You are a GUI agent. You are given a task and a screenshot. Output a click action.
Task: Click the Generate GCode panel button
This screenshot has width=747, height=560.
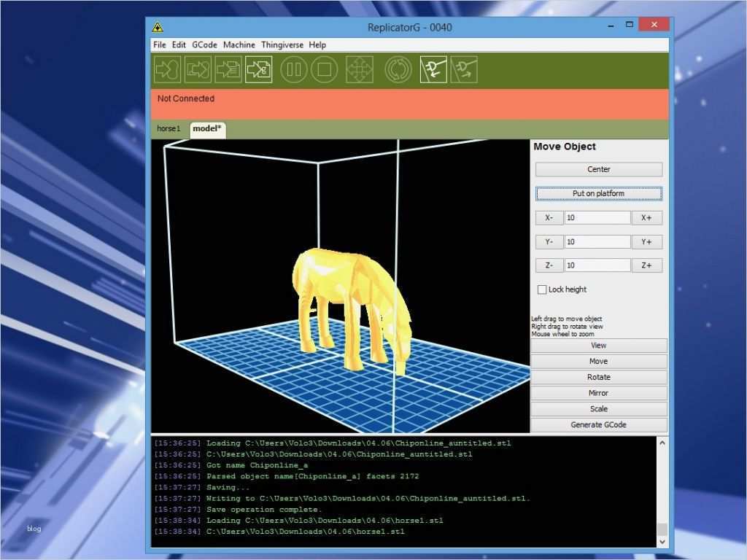point(598,425)
